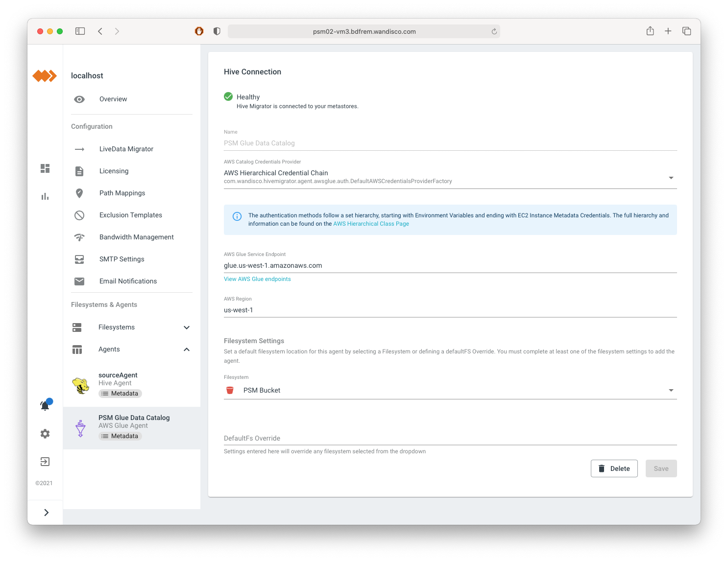
Task: Open the settings gear icon
Action: (45, 434)
